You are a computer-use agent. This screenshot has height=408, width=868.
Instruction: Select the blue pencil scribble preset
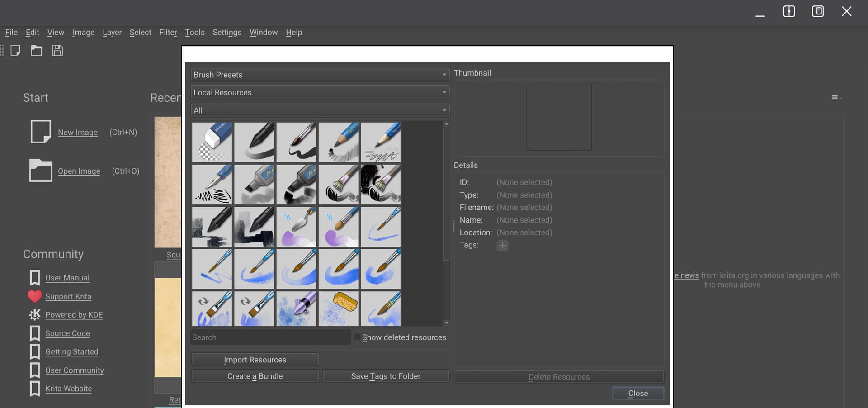coord(380,142)
